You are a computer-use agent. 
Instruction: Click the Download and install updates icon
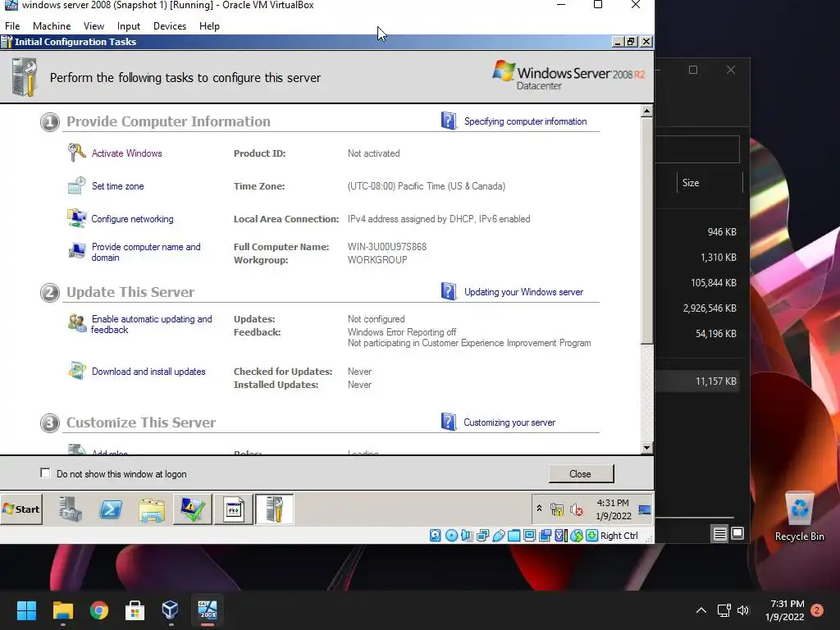click(x=77, y=371)
